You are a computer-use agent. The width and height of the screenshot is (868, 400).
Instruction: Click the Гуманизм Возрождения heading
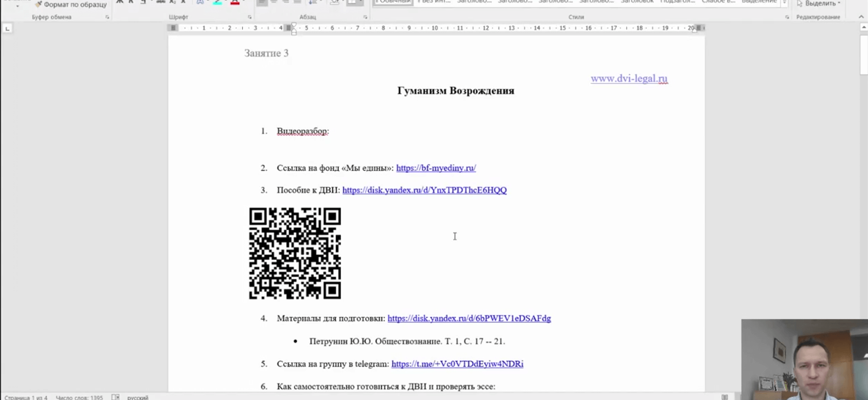coord(456,91)
